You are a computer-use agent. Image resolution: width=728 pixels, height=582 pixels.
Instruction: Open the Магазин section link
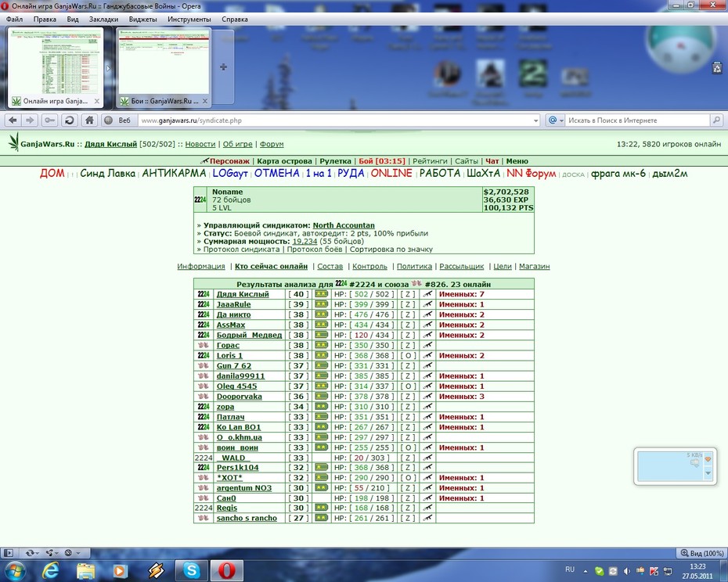534,266
